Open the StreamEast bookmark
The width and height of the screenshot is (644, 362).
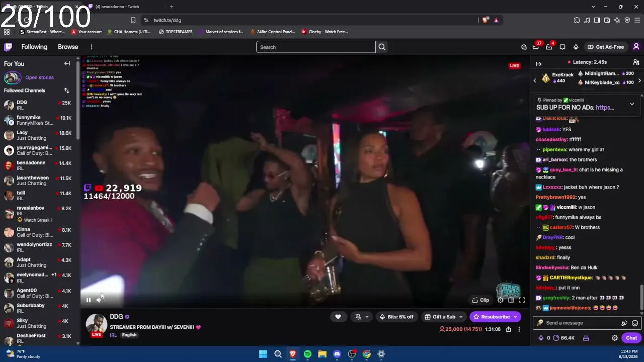click(x=42, y=32)
